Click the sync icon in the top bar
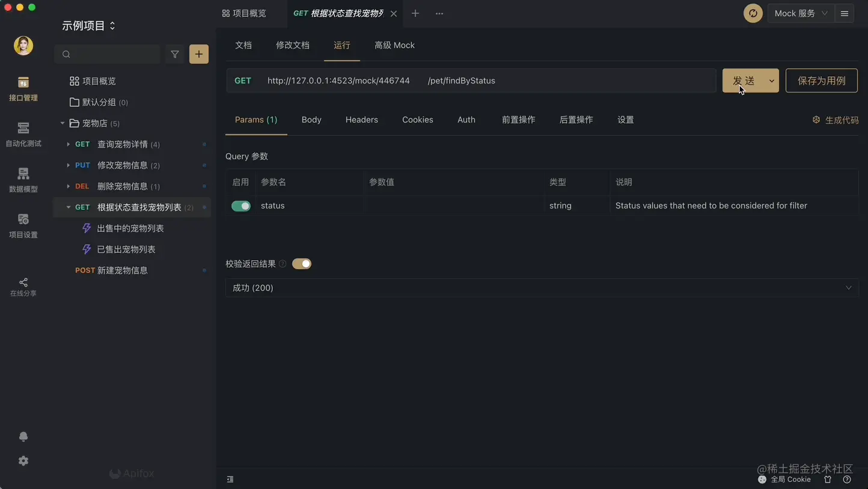The width and height of the screenshot is (868, 489). coord(753,13)
